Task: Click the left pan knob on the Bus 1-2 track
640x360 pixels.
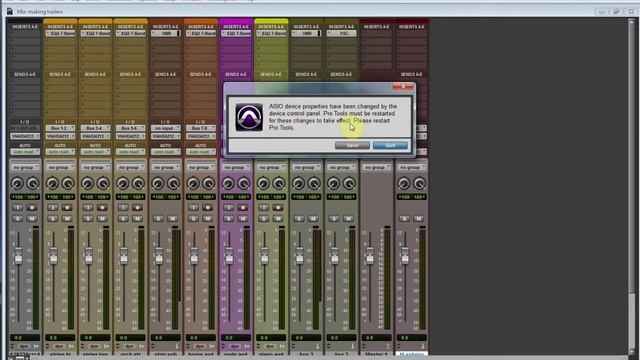Action: (52, 183)
